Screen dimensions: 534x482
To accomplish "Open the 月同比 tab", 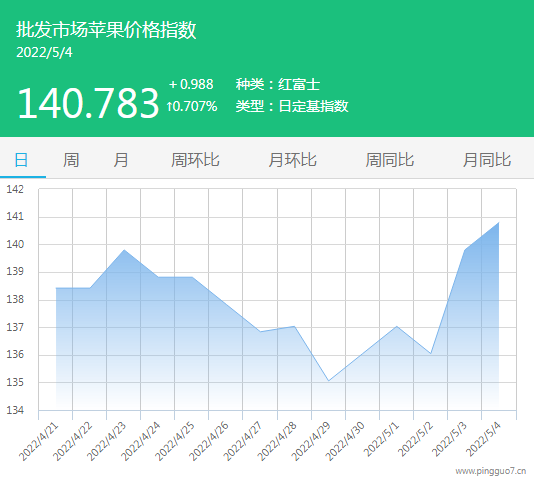I will pos(487,160).
